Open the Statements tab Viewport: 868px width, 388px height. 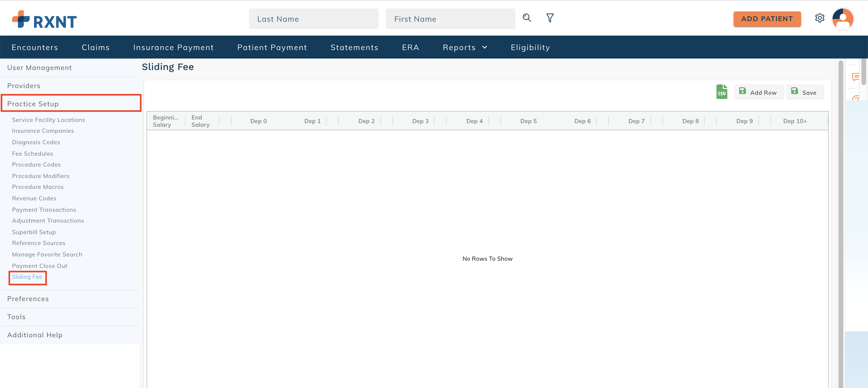tap(354, 47)
